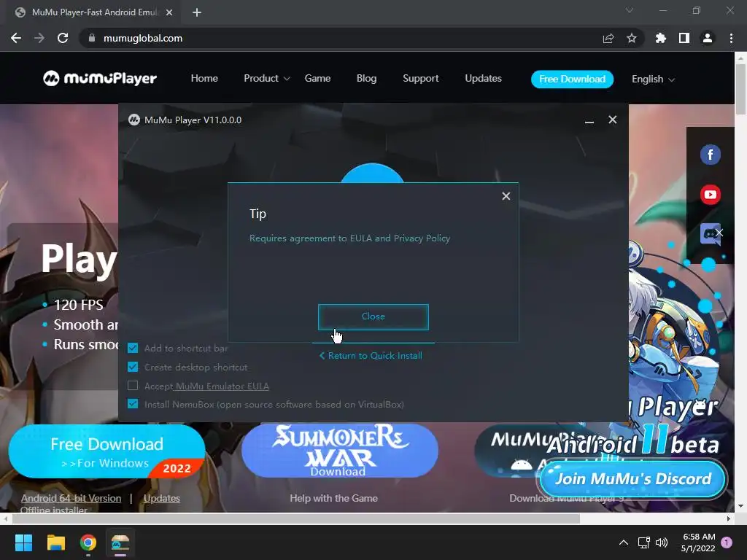Image resolution: width=747 pixels, height=560 pixels.
Task: Open Android 64-bit Version link
Action: pos(71,499)
